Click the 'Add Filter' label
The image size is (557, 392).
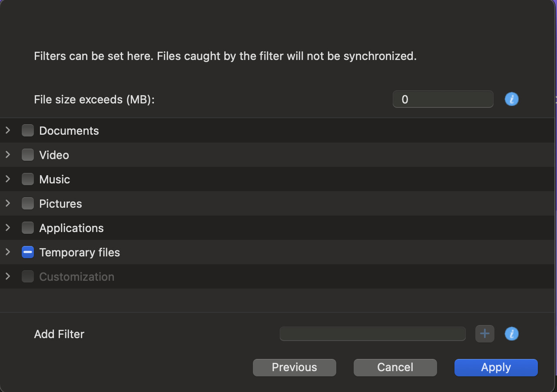pyautogui.click(x=59, y=334)
